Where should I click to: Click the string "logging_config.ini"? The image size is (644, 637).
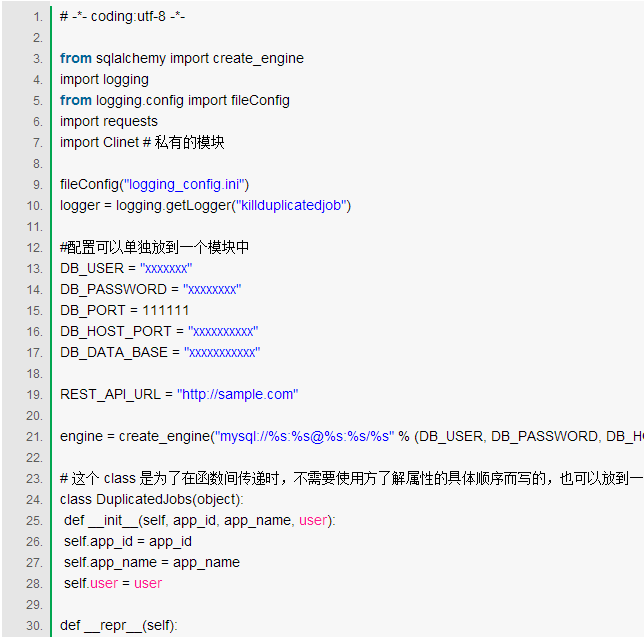tap(184, 184)
